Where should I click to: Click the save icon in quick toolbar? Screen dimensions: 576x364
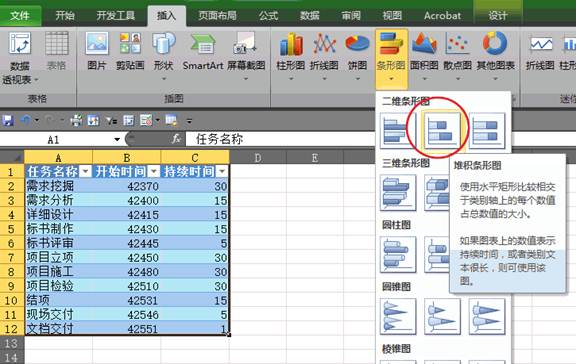tap(7, 120)
